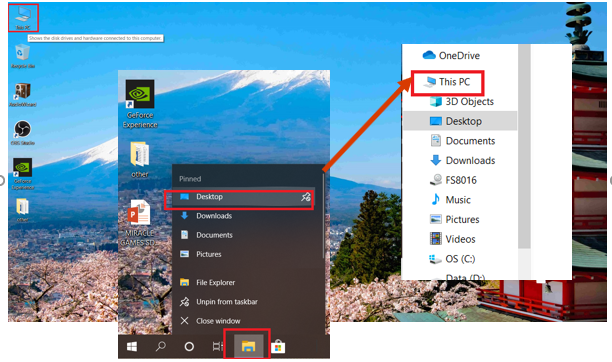
Task: Select the large other folder icon in the inset
Action: click(x=140, y=160)
